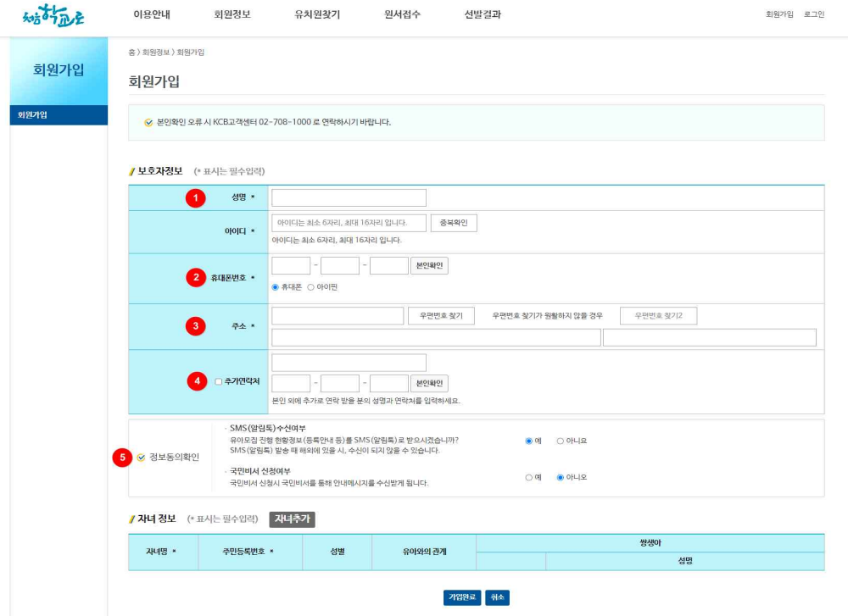
Task: Open the 원서접수 menu
Action: pos(402,14)
